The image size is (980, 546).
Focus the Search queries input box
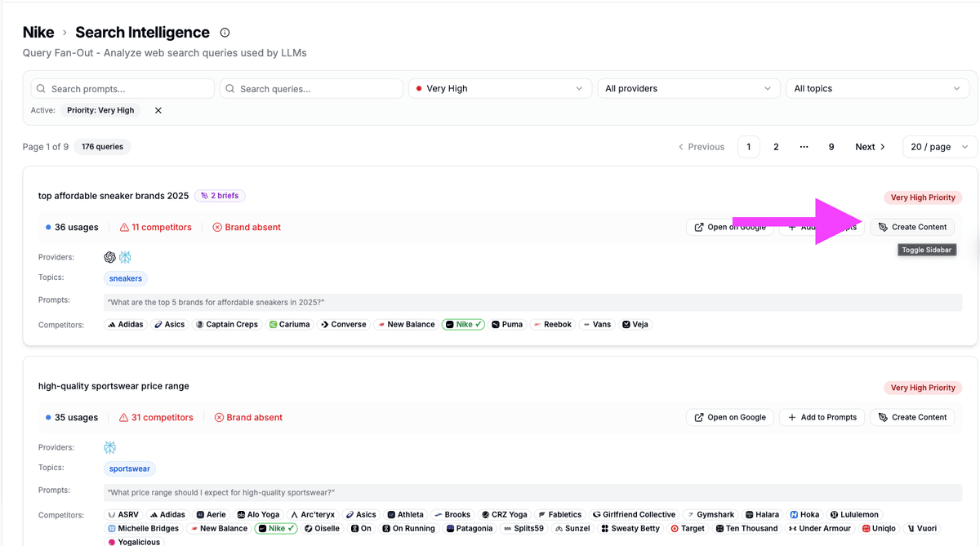311,88
